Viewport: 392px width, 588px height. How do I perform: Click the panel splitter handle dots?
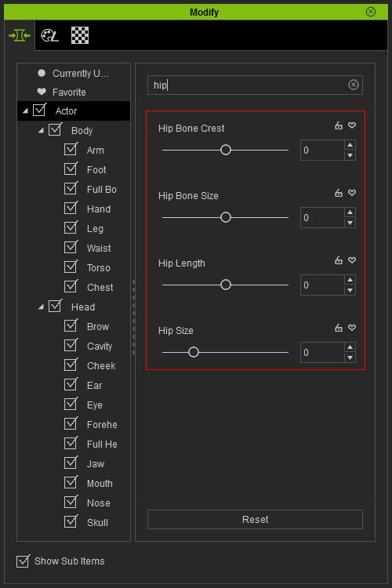pos(133,317)
